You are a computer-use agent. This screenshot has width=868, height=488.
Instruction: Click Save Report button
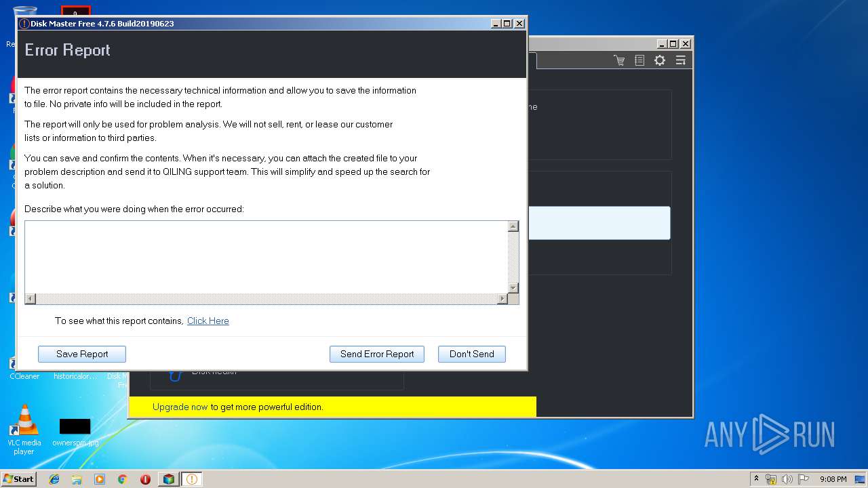coord(82,354)
